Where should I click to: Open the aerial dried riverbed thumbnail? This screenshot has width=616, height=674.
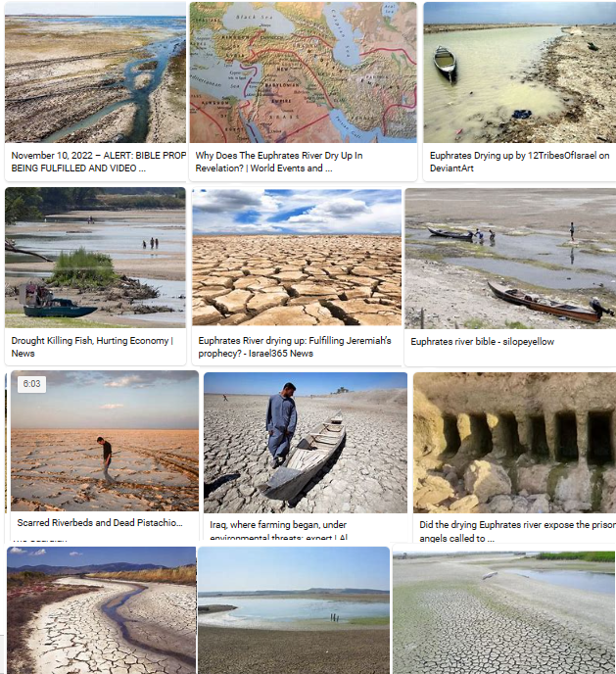pyautogui.click(x=95, y=72)
